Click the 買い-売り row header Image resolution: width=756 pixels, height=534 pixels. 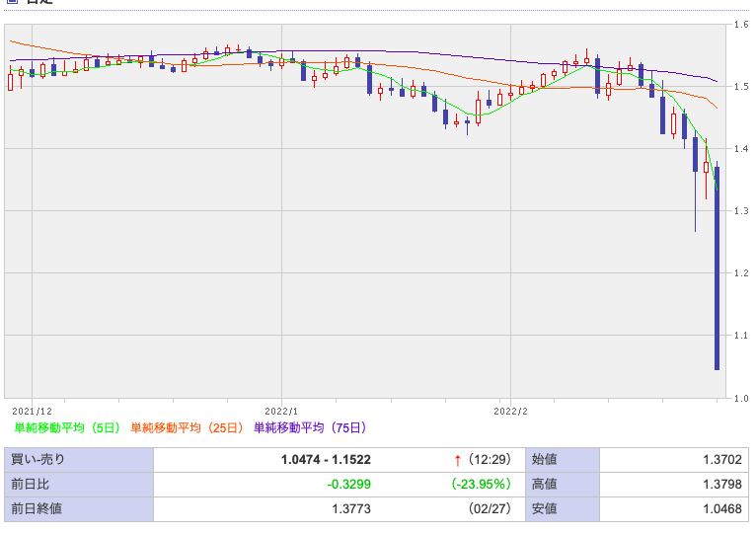[x=79, y=460]
